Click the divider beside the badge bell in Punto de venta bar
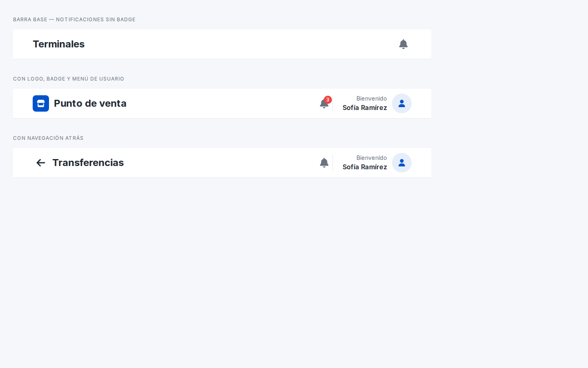Image resolution: width=588 pixels, height=368 pixels. (332, 103)
